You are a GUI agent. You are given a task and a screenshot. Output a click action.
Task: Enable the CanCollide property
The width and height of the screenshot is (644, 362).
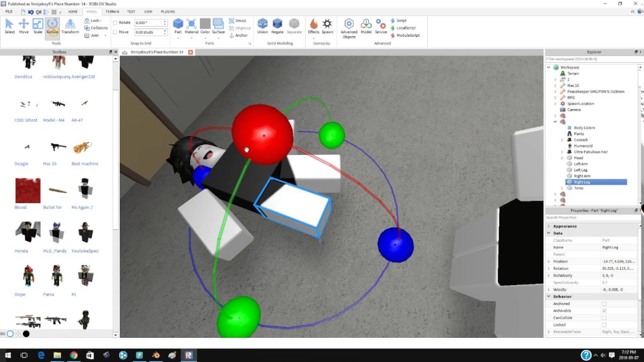point(604,318)
